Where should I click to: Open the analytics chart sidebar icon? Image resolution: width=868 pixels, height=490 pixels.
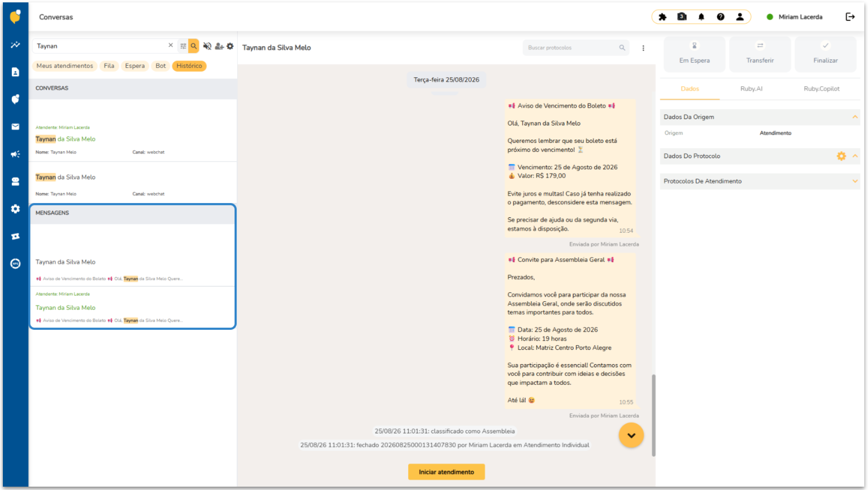pos(15,44)
